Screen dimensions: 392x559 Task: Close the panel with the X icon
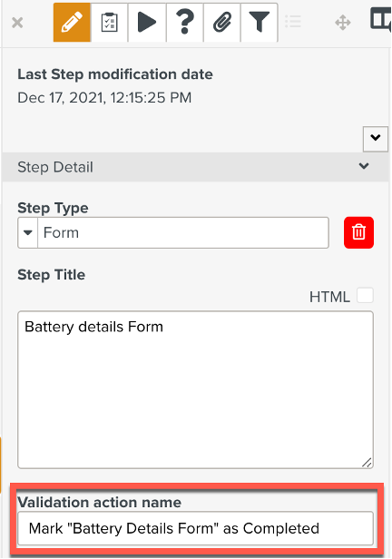(17, 23)
